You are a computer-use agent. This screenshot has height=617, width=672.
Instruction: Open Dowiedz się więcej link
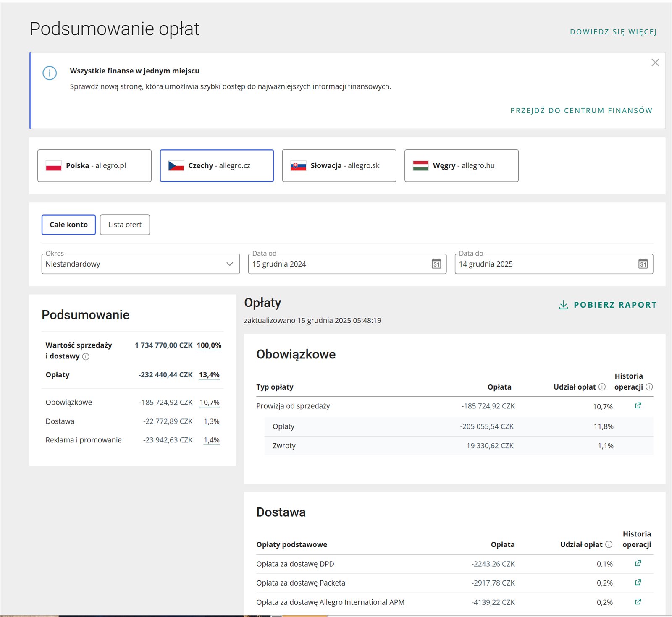pyautogui.click(x=613, y=32)
